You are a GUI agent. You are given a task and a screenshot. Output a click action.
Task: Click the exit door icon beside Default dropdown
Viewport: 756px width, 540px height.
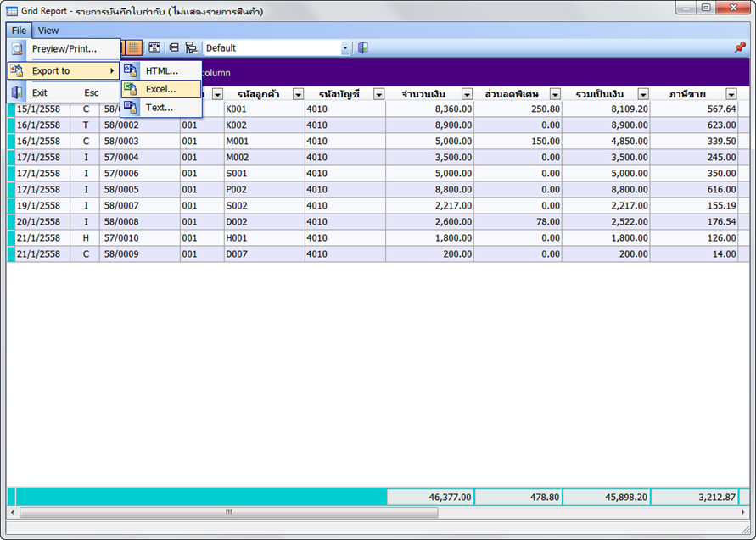363,48
